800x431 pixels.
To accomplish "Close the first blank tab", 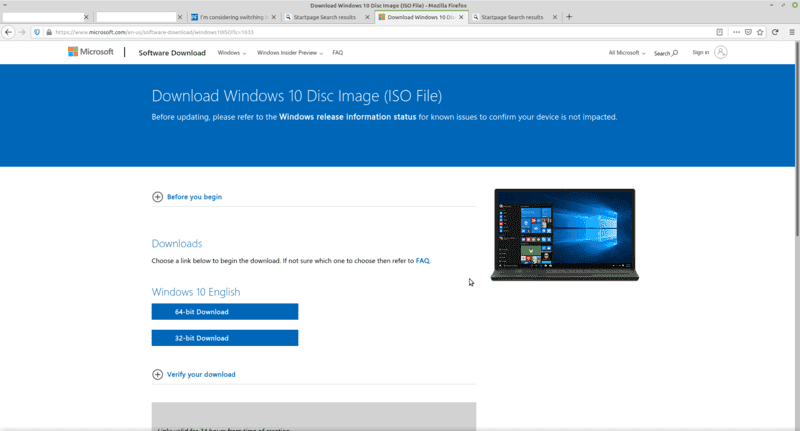I will pos(86,17).
